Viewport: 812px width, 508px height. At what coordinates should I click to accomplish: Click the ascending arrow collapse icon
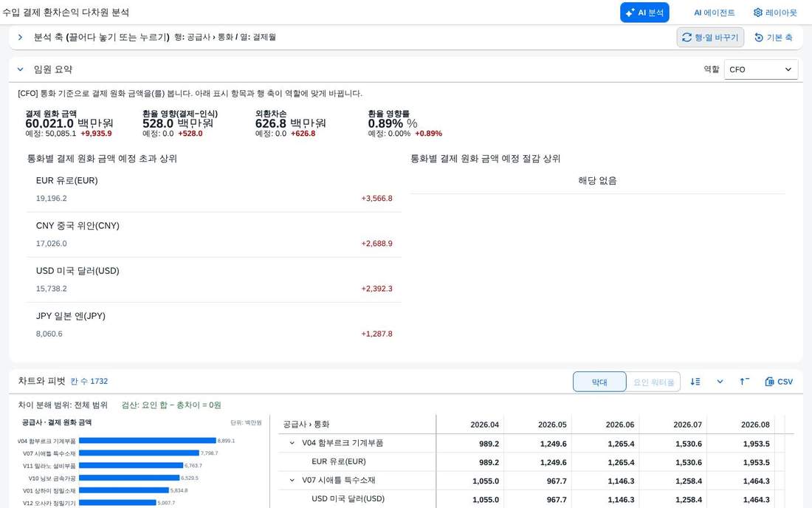pyautogui.click(x=744, y=382)
